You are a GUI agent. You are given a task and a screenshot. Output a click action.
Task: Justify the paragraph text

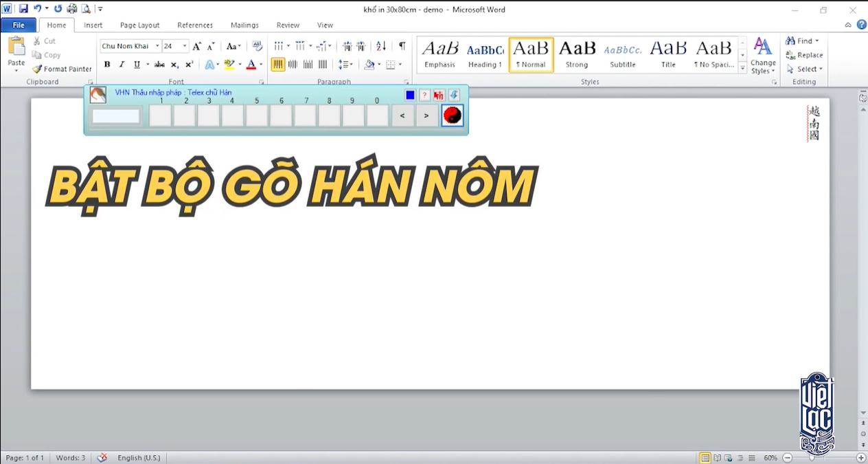click(323, 65)
